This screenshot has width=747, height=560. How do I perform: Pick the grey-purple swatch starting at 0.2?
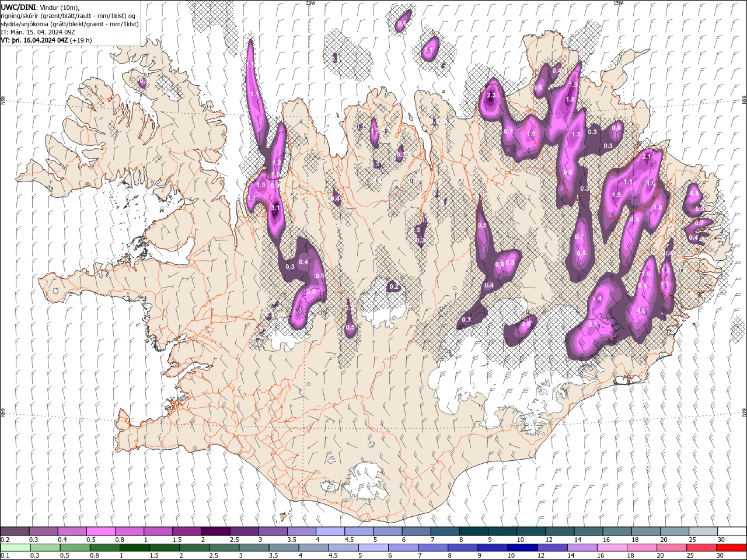tap(15, 531)
